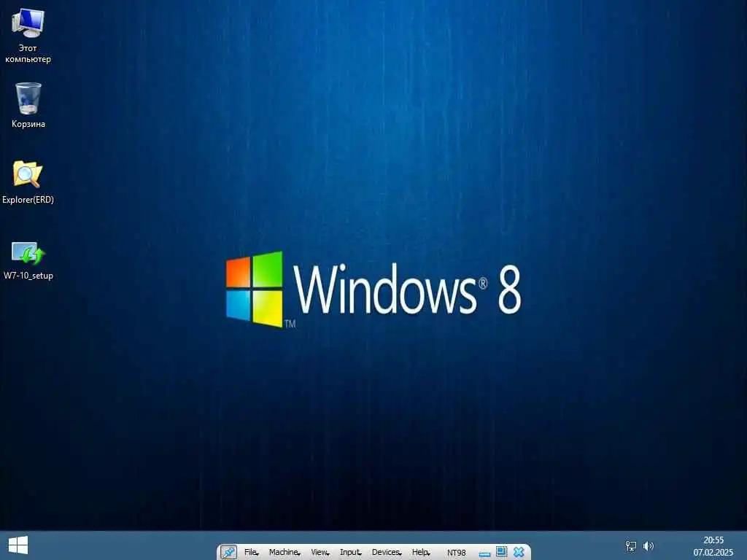Minimize the virtual machine from mini toolbar
This screenshot has height=560, width=747.
(484, 553)
